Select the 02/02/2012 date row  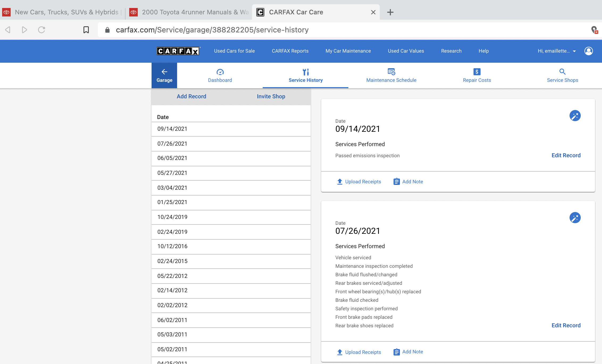[x=231, y=306]
